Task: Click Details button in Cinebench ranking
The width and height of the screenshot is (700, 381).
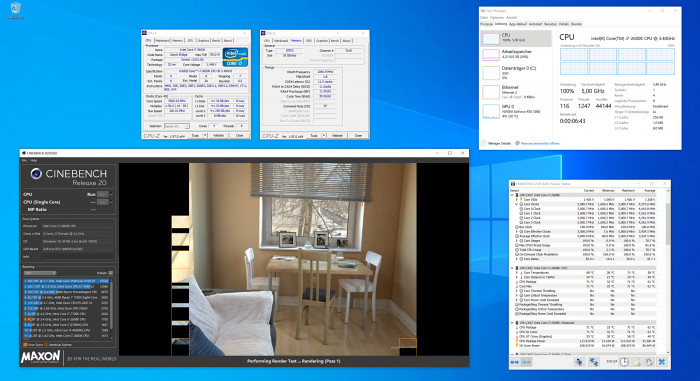Action: coord(111,273)
